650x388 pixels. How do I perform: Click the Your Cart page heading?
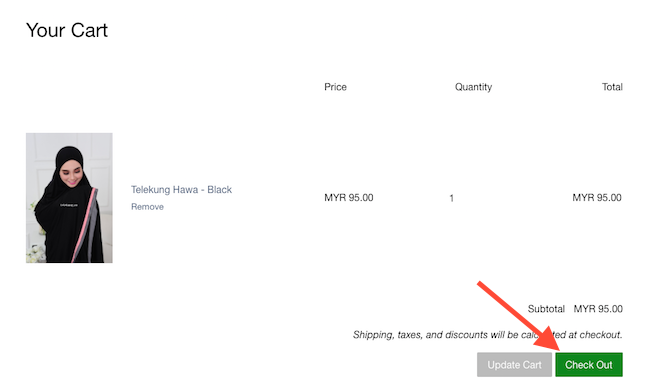point(67,30)
